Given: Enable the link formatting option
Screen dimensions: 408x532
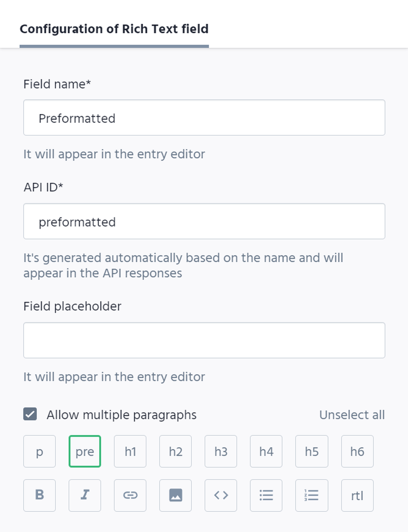Looking at the screenshot, I should coord(130,495).
